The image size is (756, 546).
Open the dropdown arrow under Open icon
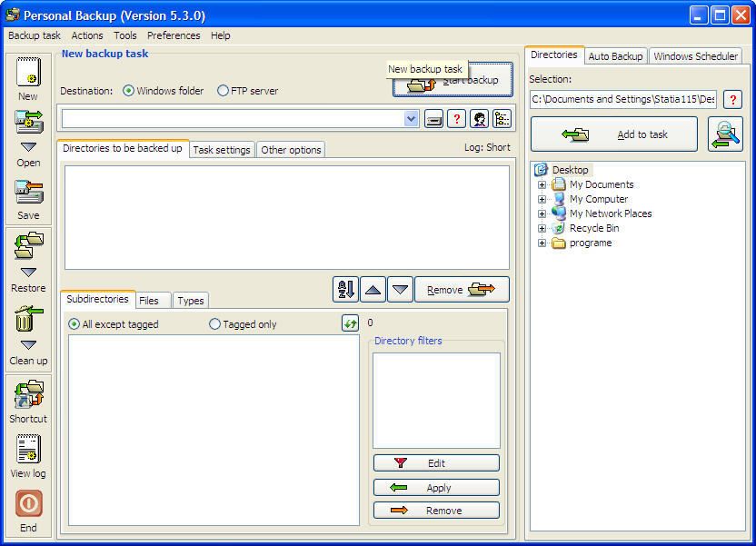(28, 146)
